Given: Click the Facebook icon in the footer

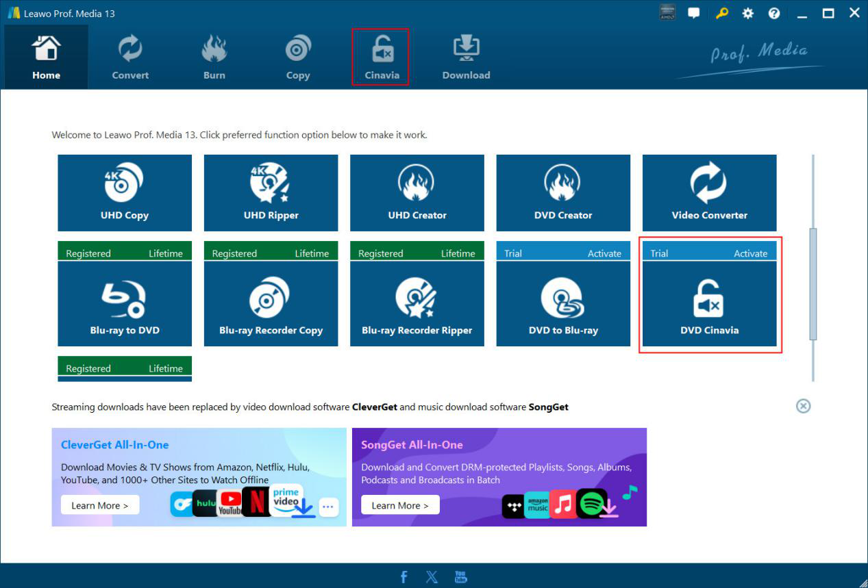Looking at the screenshot, I should tap(404, 576).
